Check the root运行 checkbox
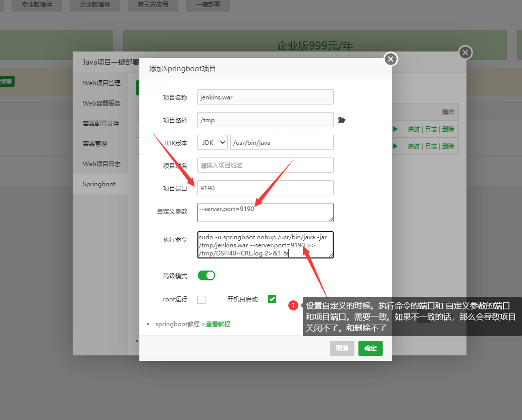 tap(201, 299)
